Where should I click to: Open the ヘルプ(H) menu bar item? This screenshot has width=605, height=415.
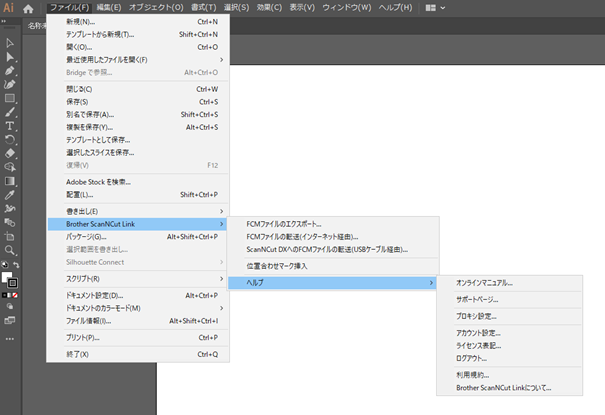tap(395, 8)
